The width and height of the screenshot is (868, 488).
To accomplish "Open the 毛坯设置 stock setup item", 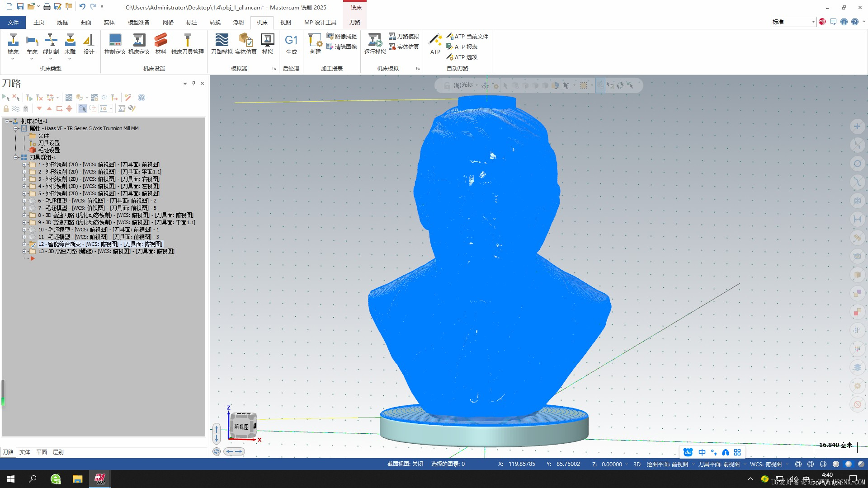I will click(x=49, y=150).
